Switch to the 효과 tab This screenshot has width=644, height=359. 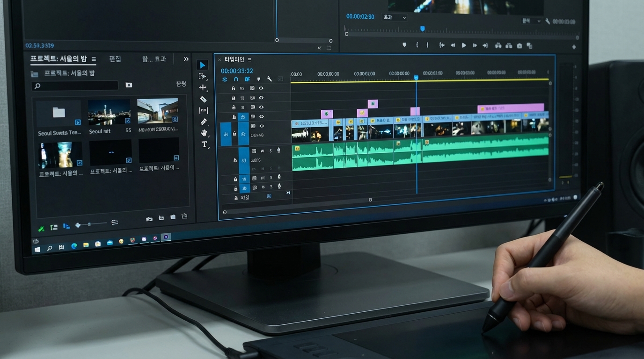click(x=161, y=59)
